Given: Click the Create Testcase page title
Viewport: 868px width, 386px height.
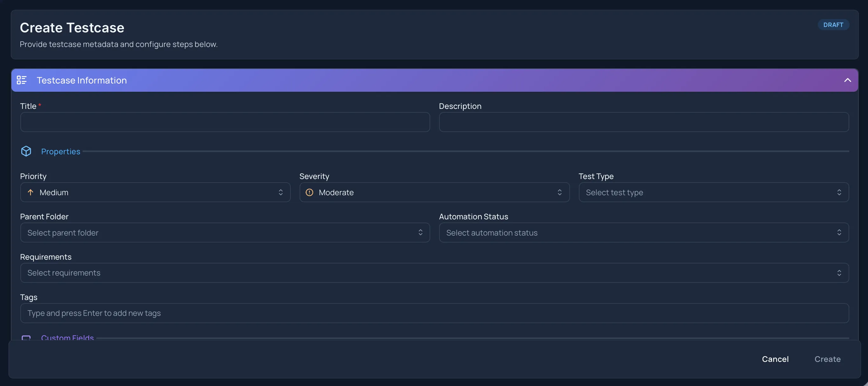Looking at the screenshot, I should click(x=72, y=28).
